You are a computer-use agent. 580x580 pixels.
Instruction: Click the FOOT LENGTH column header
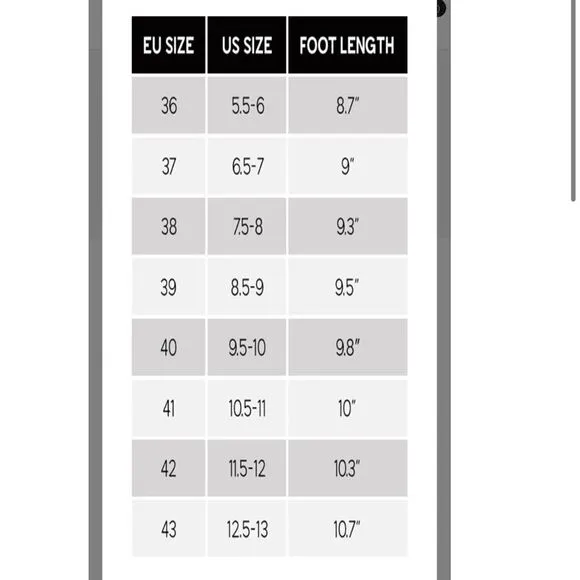348,45
